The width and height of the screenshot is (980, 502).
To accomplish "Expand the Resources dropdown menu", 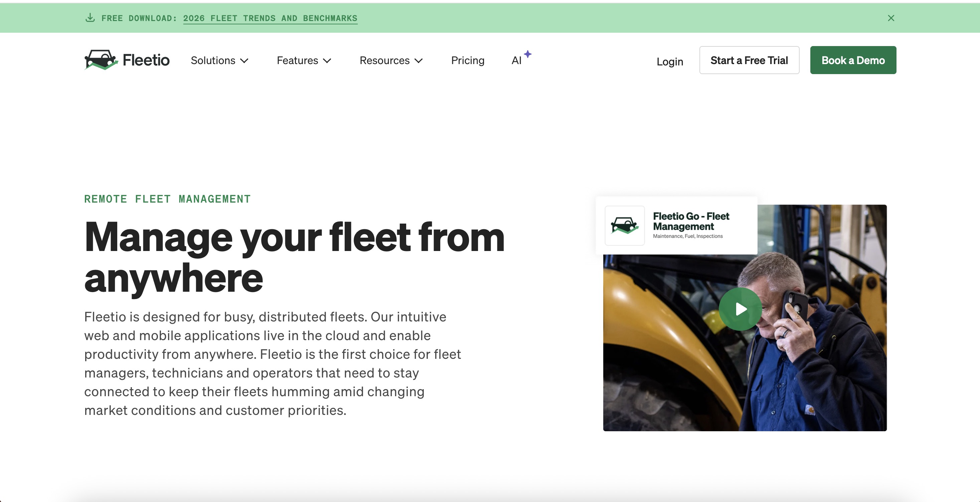I will (x=391, y=60).
